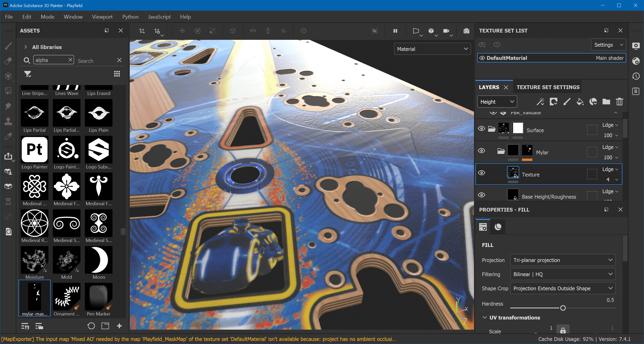Viewport: 644px width, 344px height.
Task: Open the Export textures icon in left toolbar
Action: tap(8, 156)
